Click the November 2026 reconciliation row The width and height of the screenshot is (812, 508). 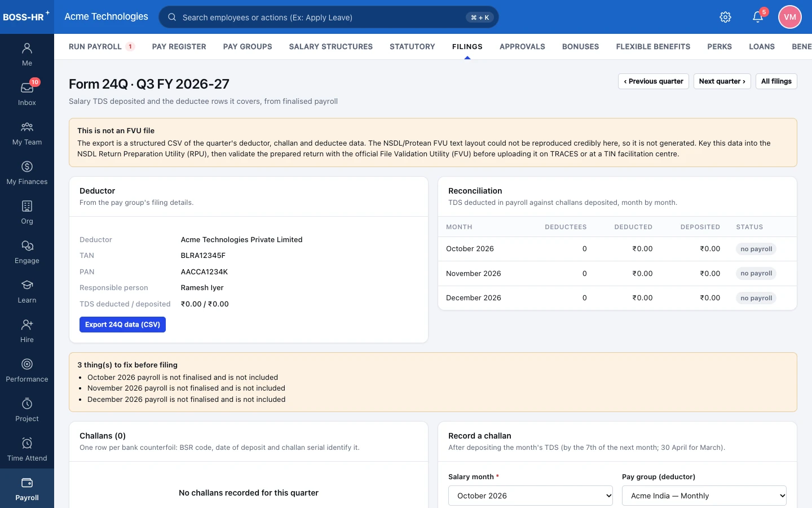(617, 273)
